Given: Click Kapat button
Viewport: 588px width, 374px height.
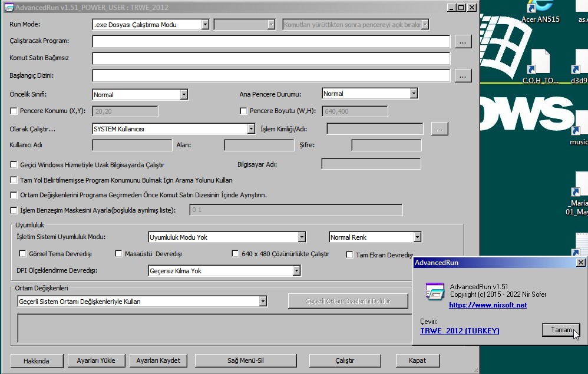Looking at the screenshot, I should click(417, 360).
